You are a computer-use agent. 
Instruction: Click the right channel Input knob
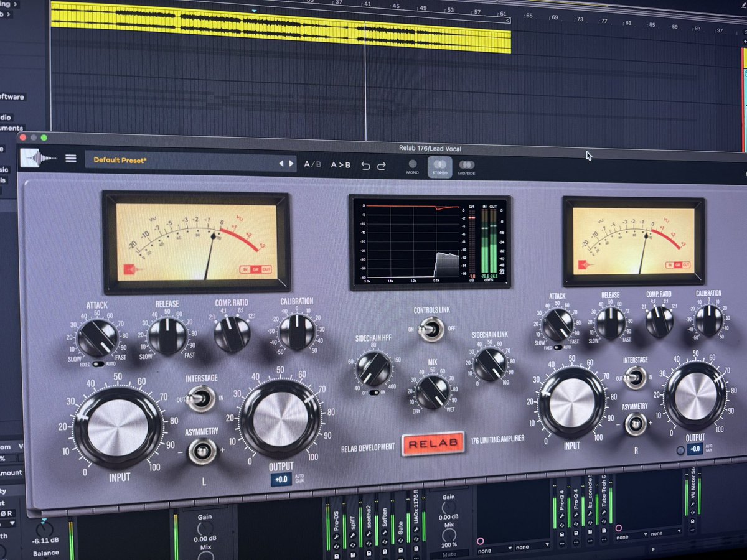571,402
